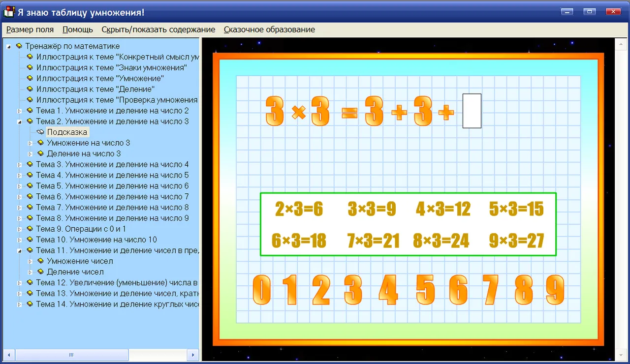This screenshot has height=364, width=630.
Task: Expand Деление на число 3 node arrow
Action: coord(31,154)
